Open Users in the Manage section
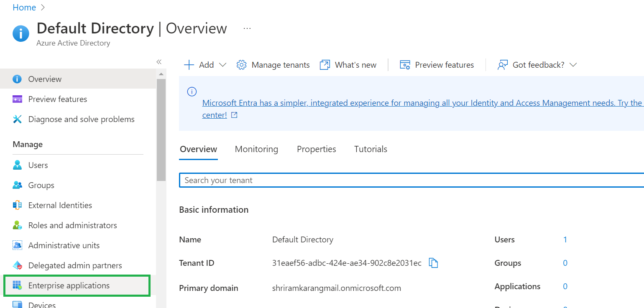Screen dimensions: 644x308 coord(78,165)
